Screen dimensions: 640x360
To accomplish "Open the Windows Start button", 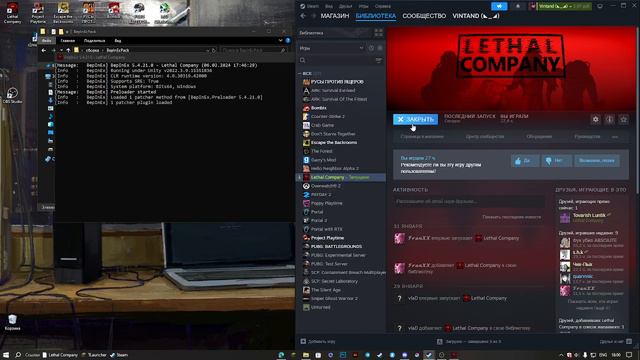I will point(6,355).
